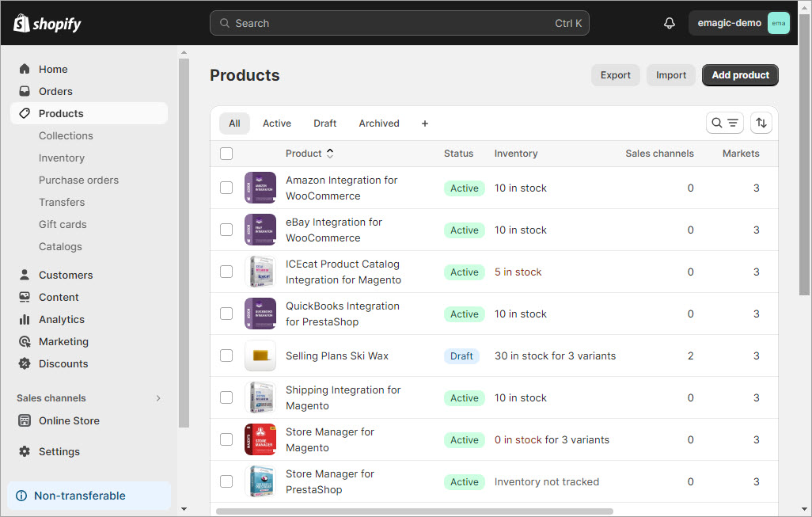Open eBay Integration product thumbnail
812x517 pixels.
click(x=260, y=230)
